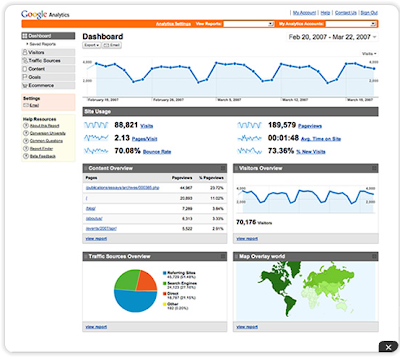Screen dimensions: 400x361
Task: Open the Content sidebar menu item
Action: tap(48, 69)
